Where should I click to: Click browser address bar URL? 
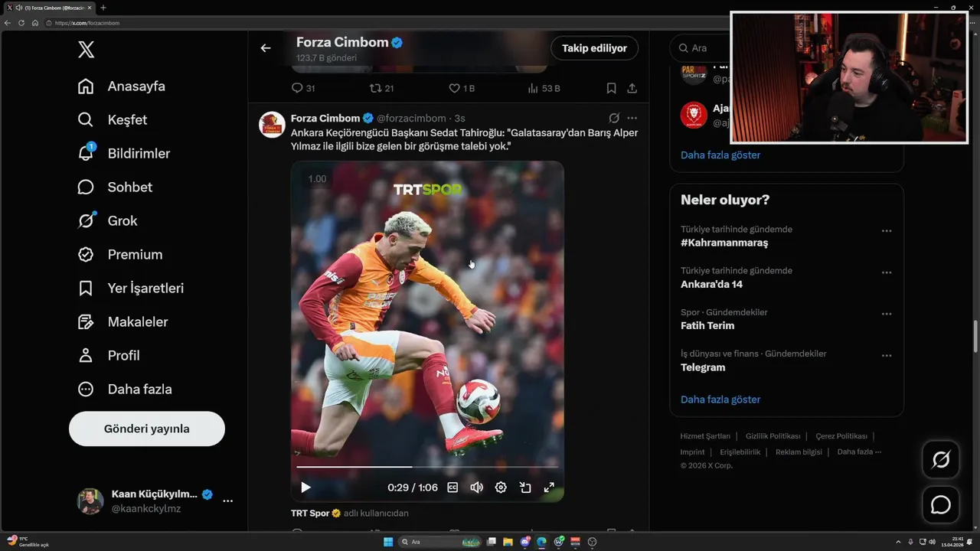pyautogui.click(x=87, y=23)
